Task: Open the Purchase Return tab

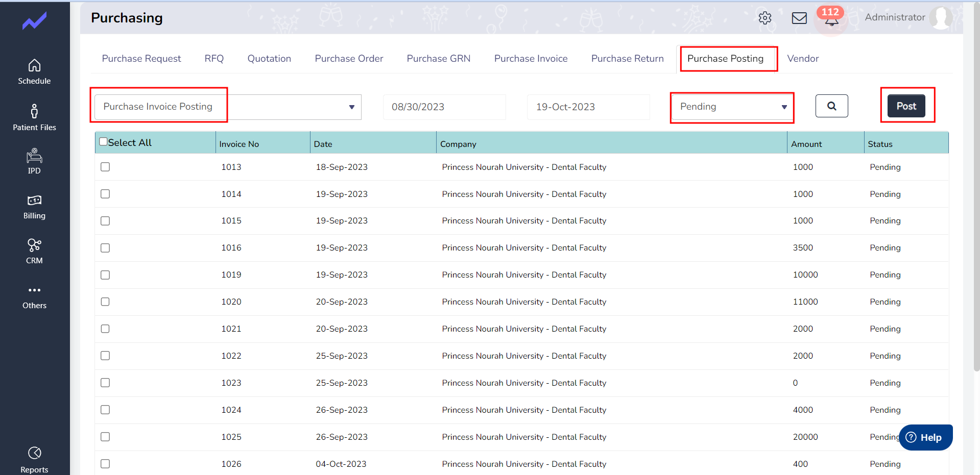Action: pyautogui.click(x=627, y=59)
